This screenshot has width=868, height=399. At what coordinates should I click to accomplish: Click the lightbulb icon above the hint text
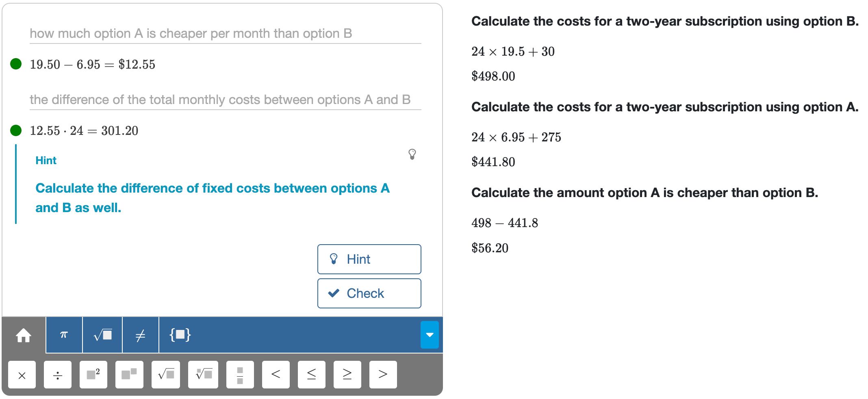point(412,154)
